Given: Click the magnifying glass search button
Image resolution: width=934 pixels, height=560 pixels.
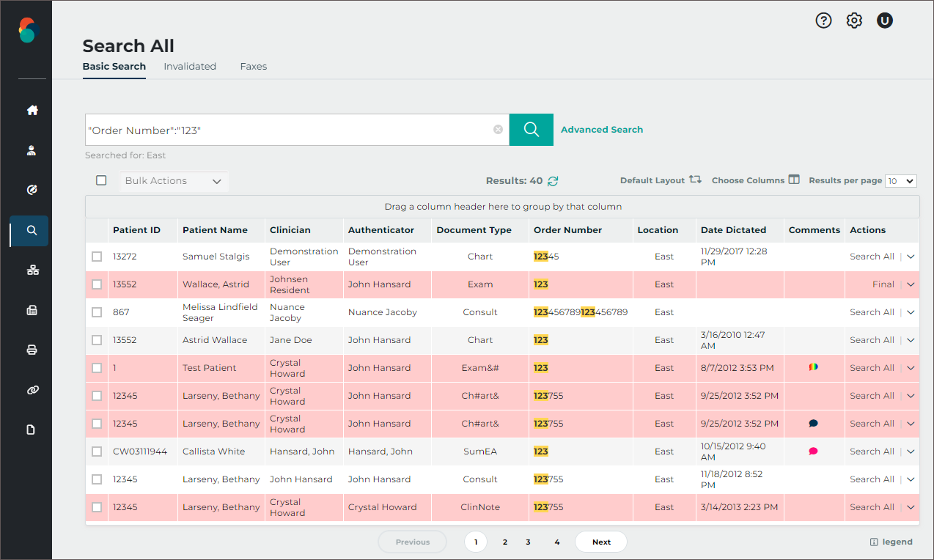Looking at the screenshot, I should point(531,130).
